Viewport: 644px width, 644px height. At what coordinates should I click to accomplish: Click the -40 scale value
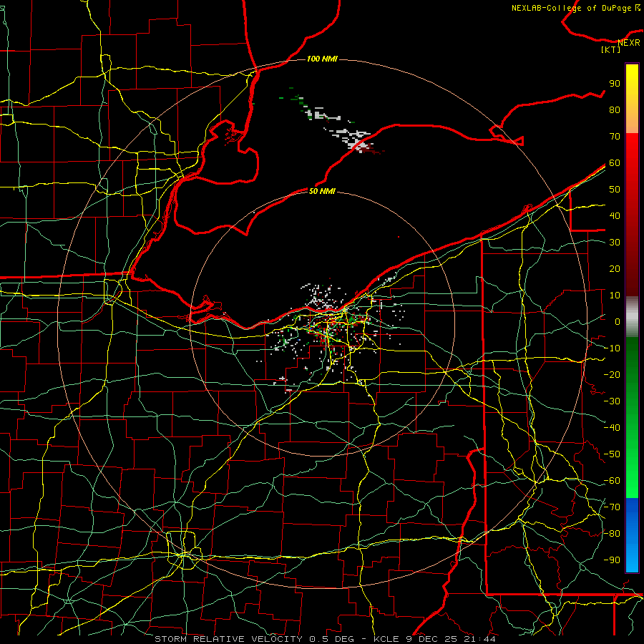tap(612, 428)
